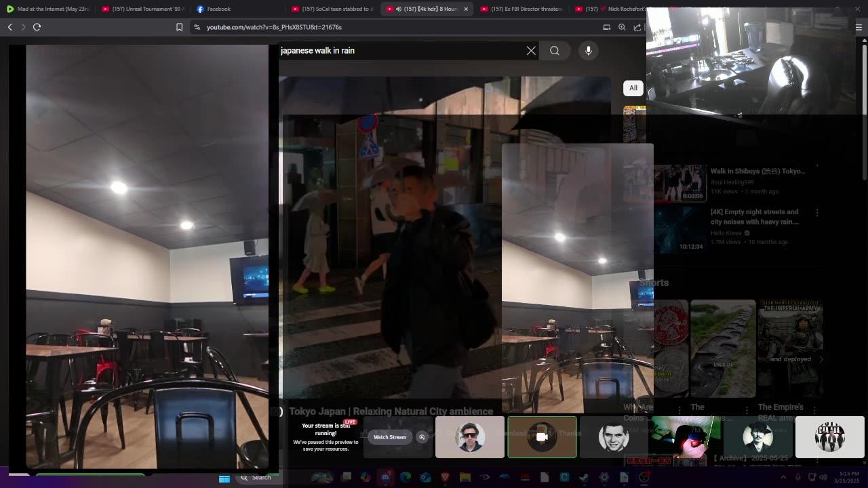Start voice search with microphone icon
The image size is (868, 488).
589,51
